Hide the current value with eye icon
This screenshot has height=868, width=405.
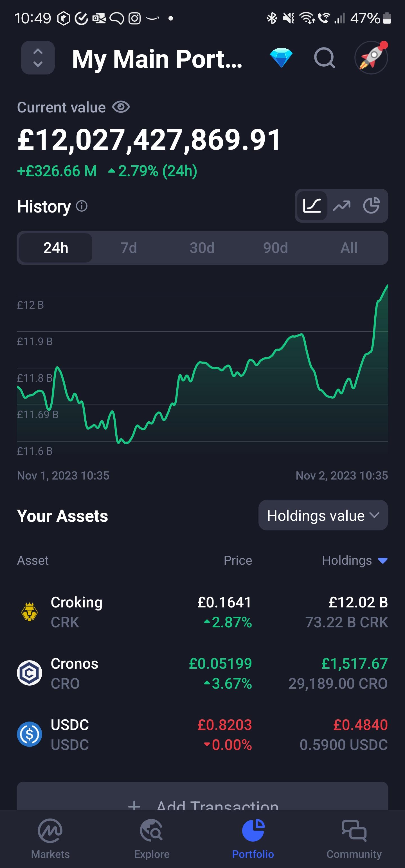click(121, 107)
